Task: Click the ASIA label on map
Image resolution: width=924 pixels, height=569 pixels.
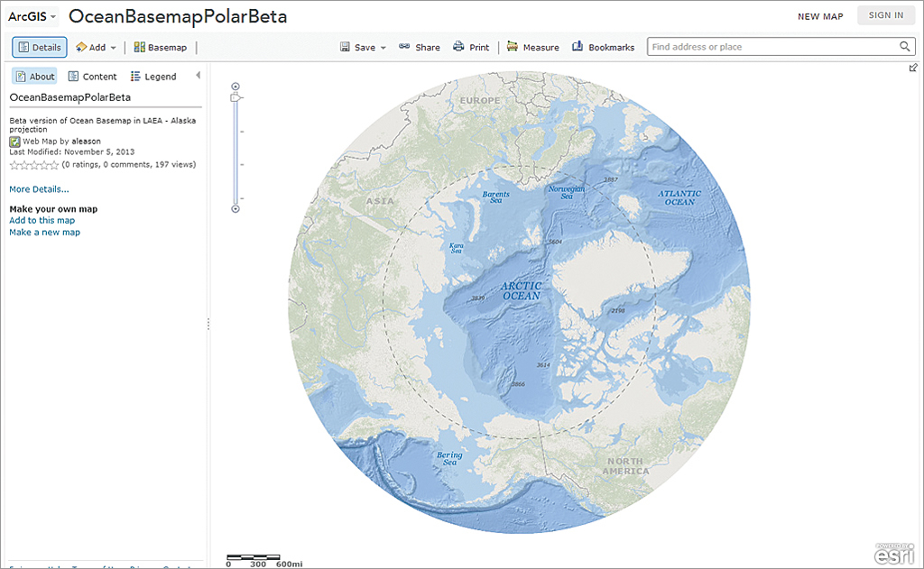Action: pyautogui.click(x=380, y=201)
